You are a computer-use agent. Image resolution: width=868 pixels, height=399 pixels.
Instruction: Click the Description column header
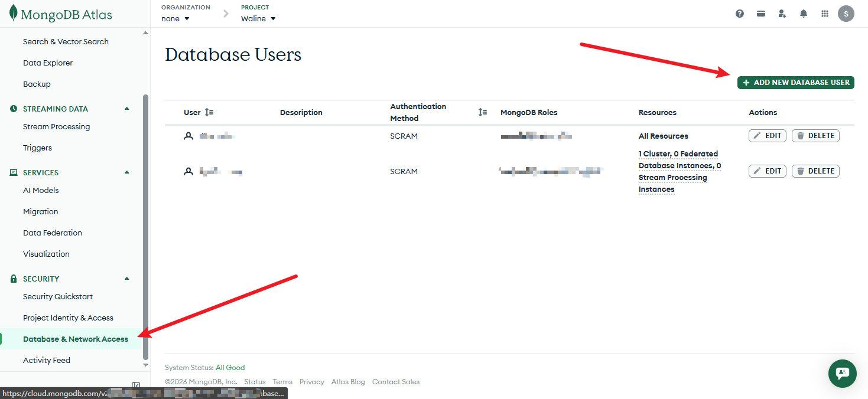click(x=301, y=112)
